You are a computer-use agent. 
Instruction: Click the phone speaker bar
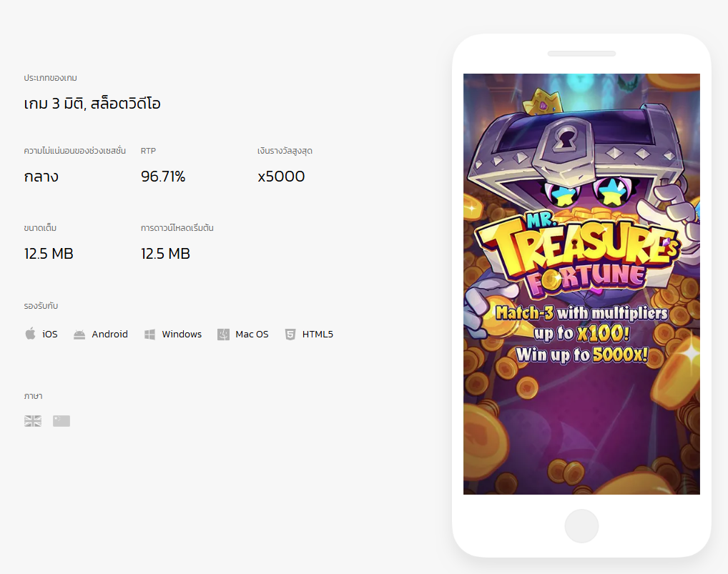pyautogui.click(x=581, y=54)
